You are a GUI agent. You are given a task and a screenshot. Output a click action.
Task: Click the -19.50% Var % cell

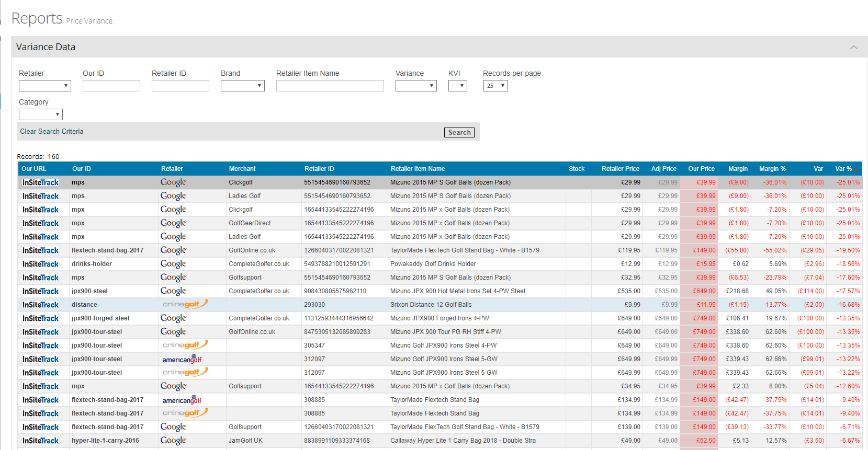849,250
